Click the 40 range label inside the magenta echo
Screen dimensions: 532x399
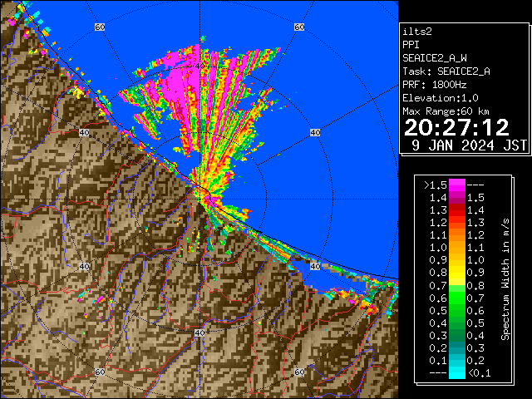pos(199,66)
